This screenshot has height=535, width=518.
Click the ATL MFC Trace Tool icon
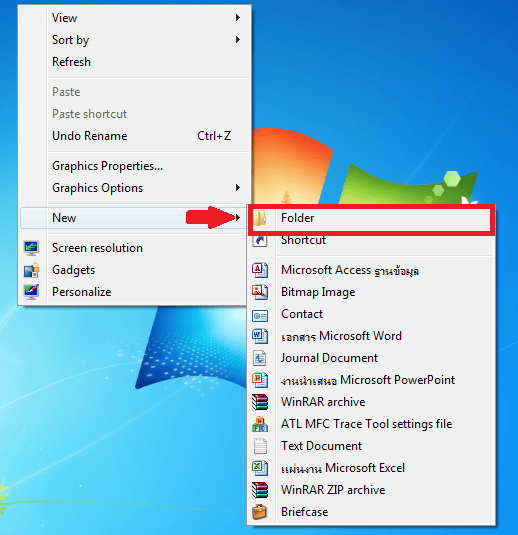click(260, 424)
